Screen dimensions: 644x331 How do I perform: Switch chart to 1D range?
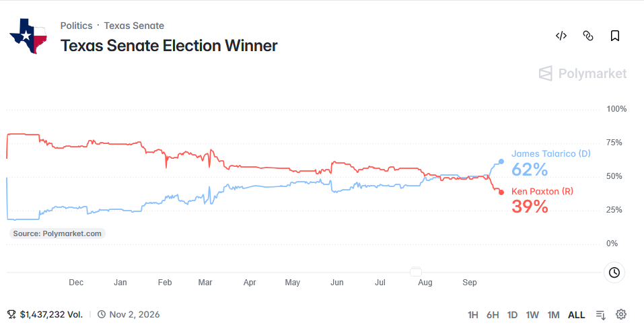pyautogui.click(x=512, y=315)
